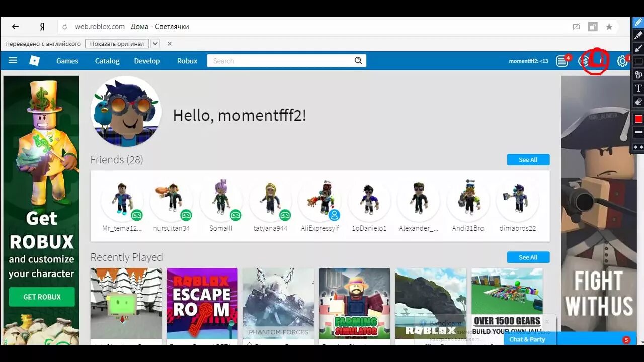The image size is (644, 362).
Task: Open the snowy green-cube game thumbnail
Action: [126, 304]
